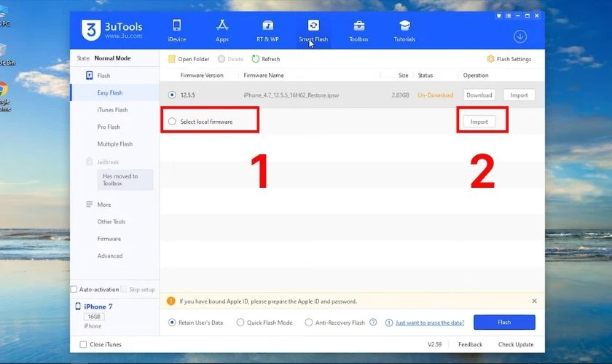
Task: Open Firmware in sidebar
Action: tap(109, 238)
